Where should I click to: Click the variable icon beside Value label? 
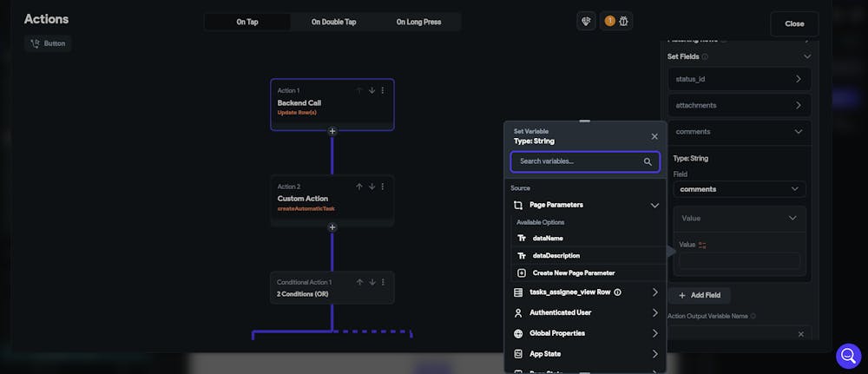[x=702, y=245]
